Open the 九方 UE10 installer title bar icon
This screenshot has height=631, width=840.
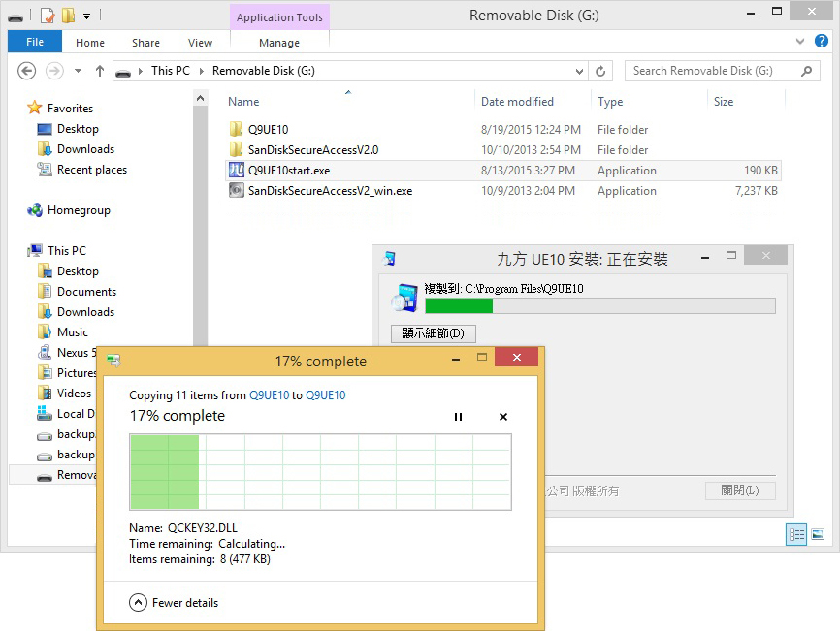390,259
